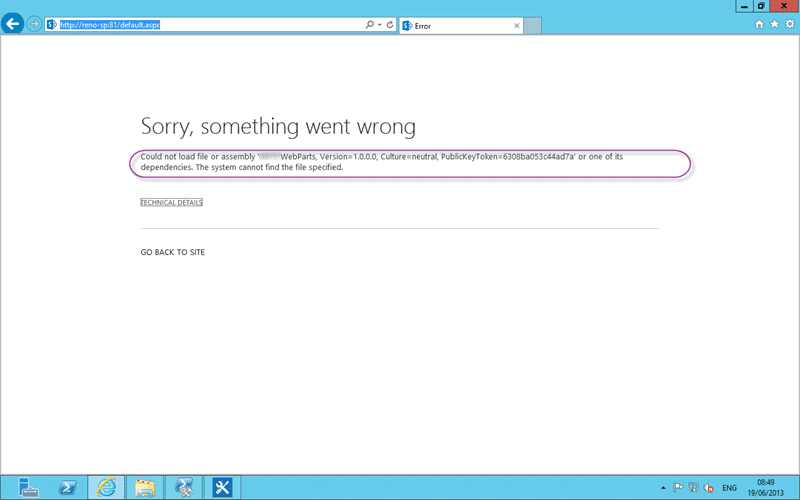Open Windows PowerShell from taskbar
The height and width of the screenshot is (500, 800).
click(67, 487)
